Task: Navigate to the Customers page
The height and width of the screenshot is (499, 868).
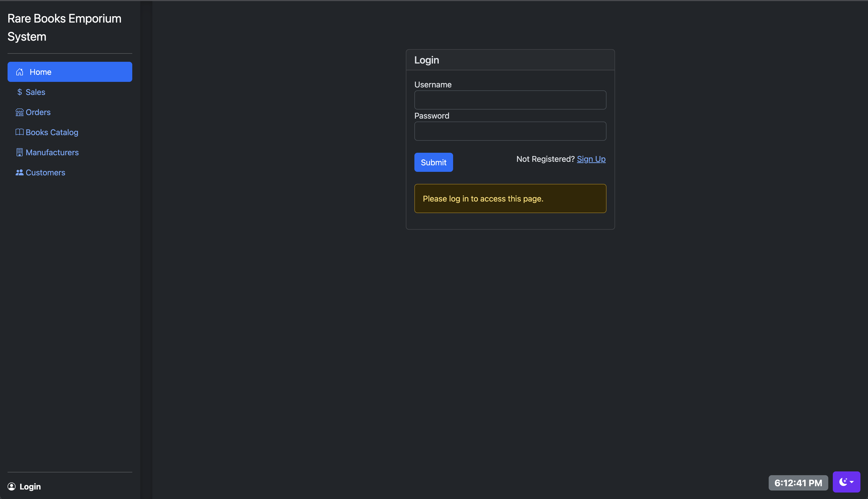Action: [45, 172]
